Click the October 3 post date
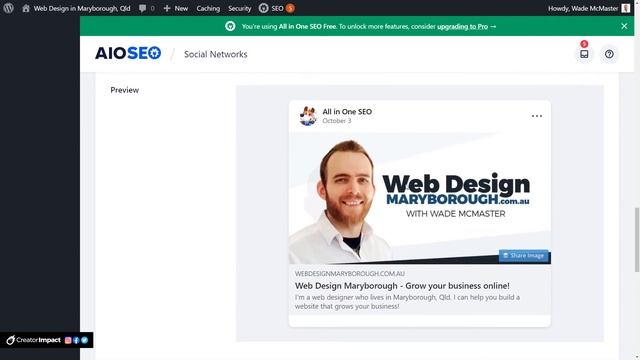 pos(337,121)
